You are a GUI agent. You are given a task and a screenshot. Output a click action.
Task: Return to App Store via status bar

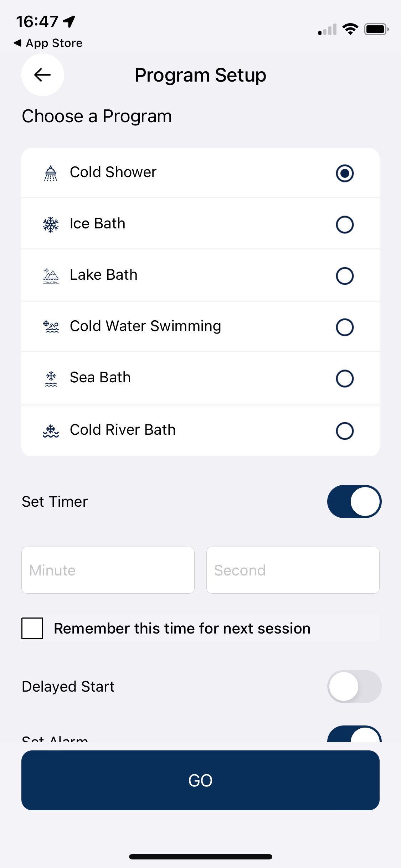point(48,43)
